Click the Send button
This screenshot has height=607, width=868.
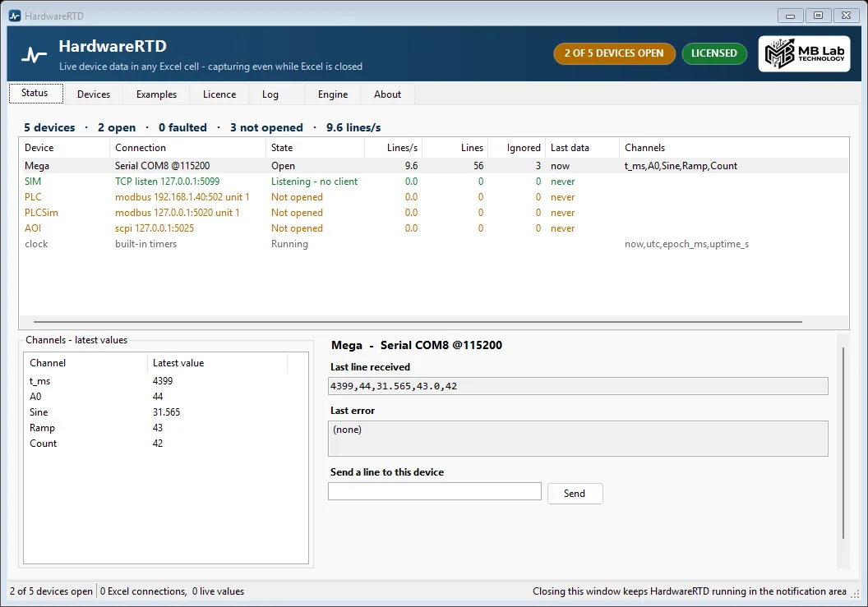tap(575, 493)
